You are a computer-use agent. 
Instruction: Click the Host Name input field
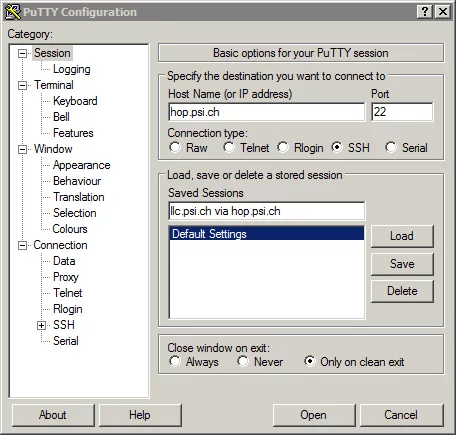coord(267,112)
